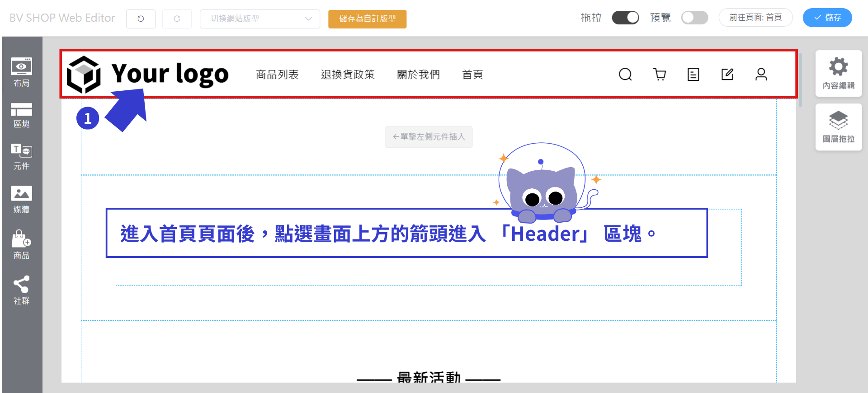Open the 商品 products panel
Viewport: 868px width, 393px height.
click(22, 245)
